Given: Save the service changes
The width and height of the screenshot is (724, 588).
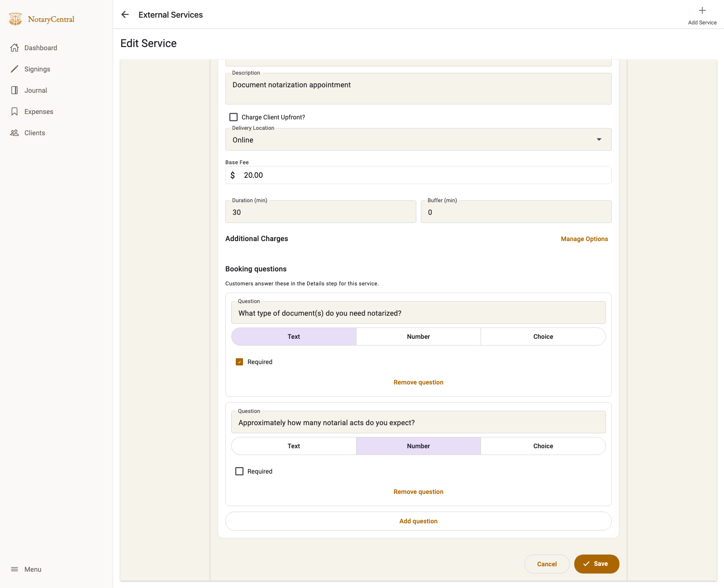Looking at the screenshot, I should click(596, 564).
